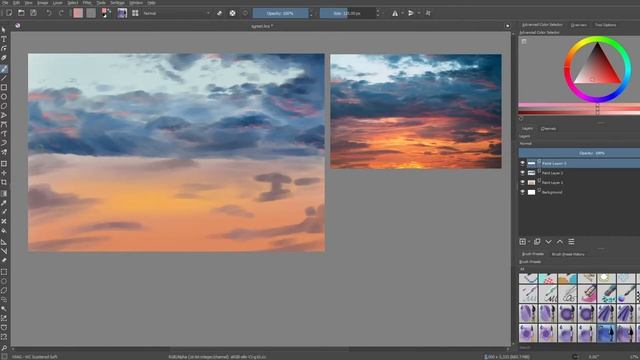Move the selected layer up
The width and height of the screenshot is (640, 360).
(560, 242)
